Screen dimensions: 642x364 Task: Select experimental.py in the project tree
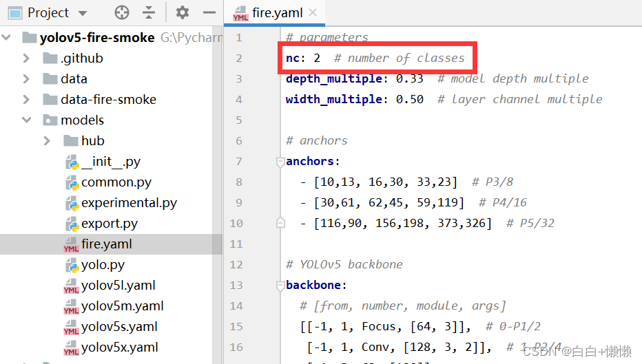[129, 203]
